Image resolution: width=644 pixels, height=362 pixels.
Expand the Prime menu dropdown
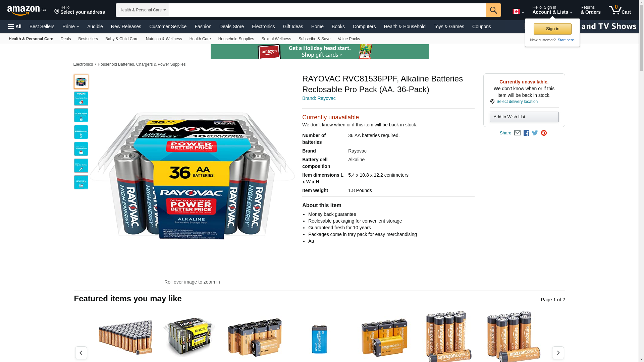71,26
